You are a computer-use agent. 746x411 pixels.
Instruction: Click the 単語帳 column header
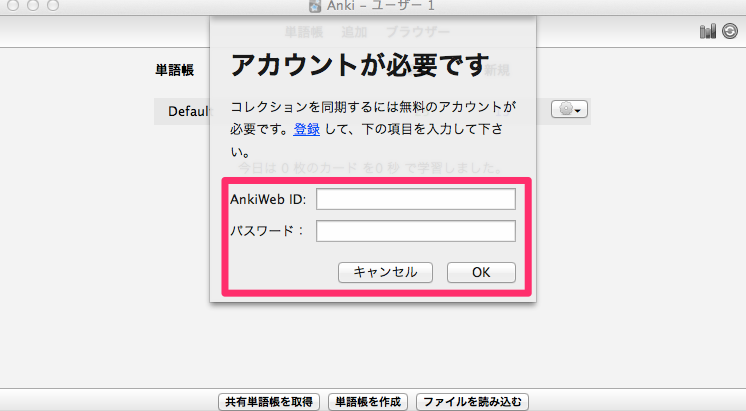click(x=175, y=70)
